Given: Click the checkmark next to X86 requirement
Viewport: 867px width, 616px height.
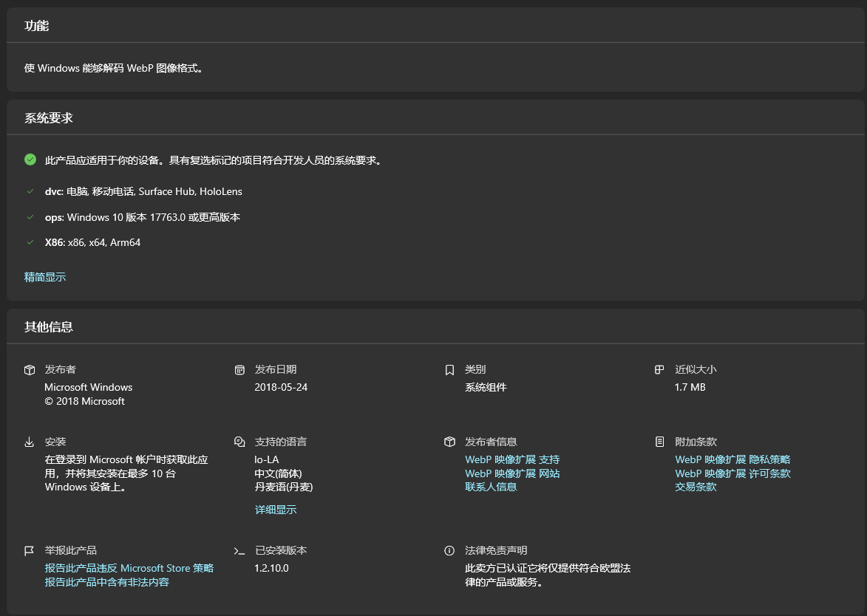Looking at the screenshot, I should click(x=30, y=242).
